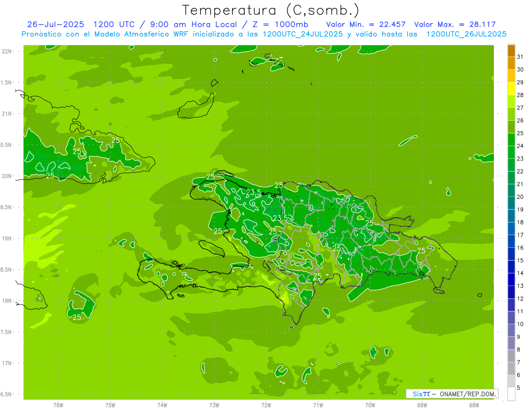532x411 pixels.
Task: Click the color scale value 11
Action: point(520,311)
